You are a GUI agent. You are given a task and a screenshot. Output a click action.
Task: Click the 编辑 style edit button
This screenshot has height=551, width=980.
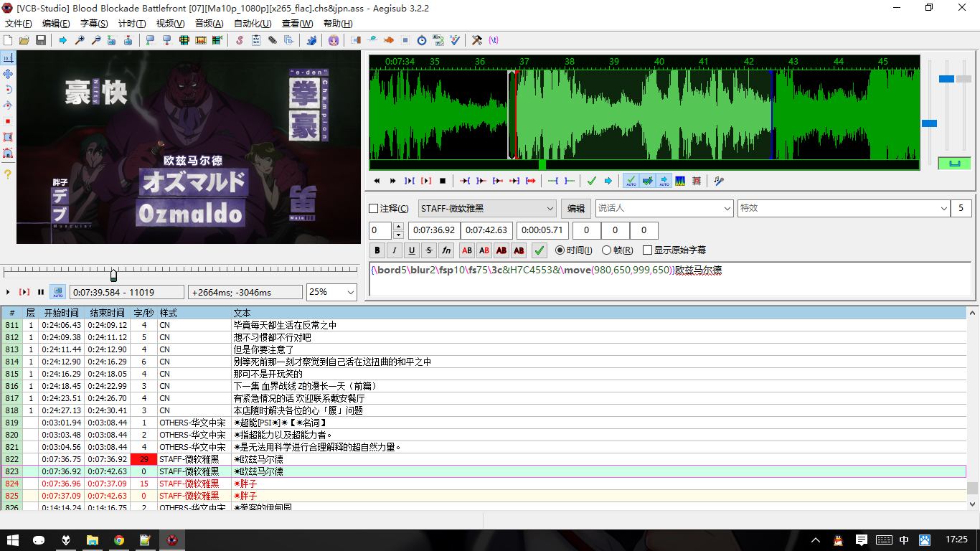click(x=576, y=208)
